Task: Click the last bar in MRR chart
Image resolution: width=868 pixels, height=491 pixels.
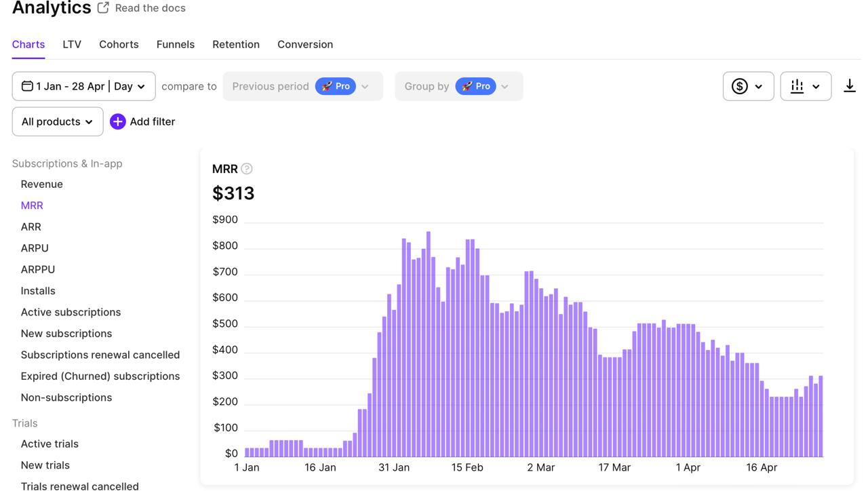Action: click(x=821, y=416)
